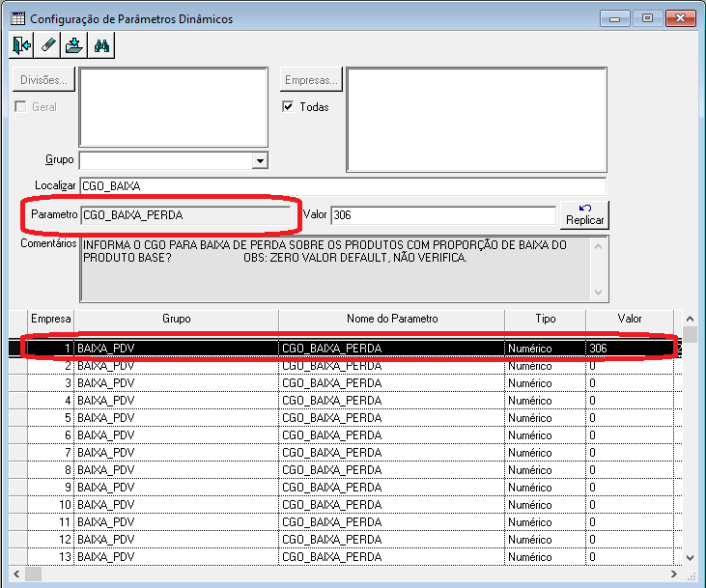706x588 pixels.
Task: Click the Divisões... button
Action: [x=43, y=80]
